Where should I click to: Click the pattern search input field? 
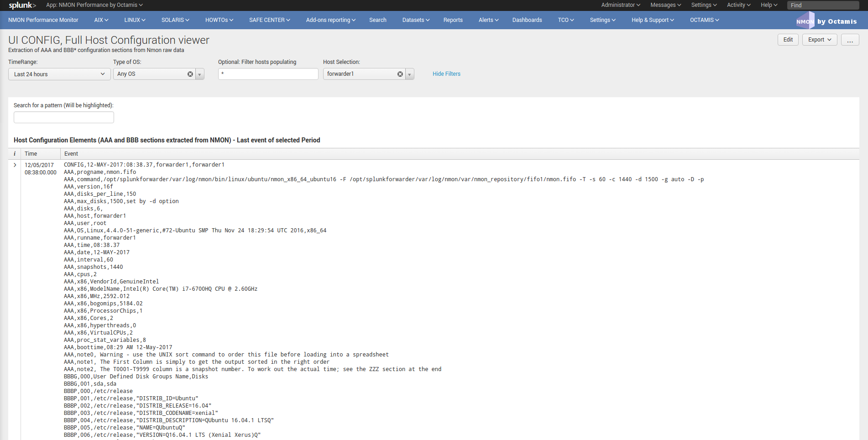click(64, 118)
